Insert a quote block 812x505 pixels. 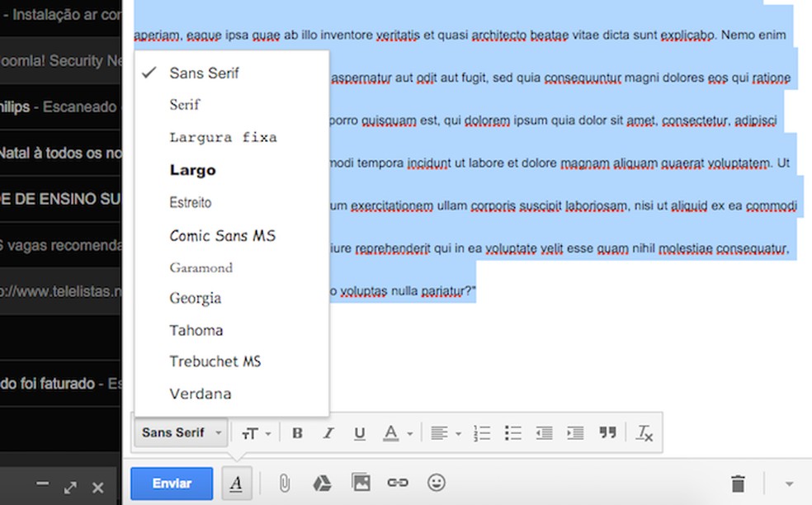tap(608, 432)
